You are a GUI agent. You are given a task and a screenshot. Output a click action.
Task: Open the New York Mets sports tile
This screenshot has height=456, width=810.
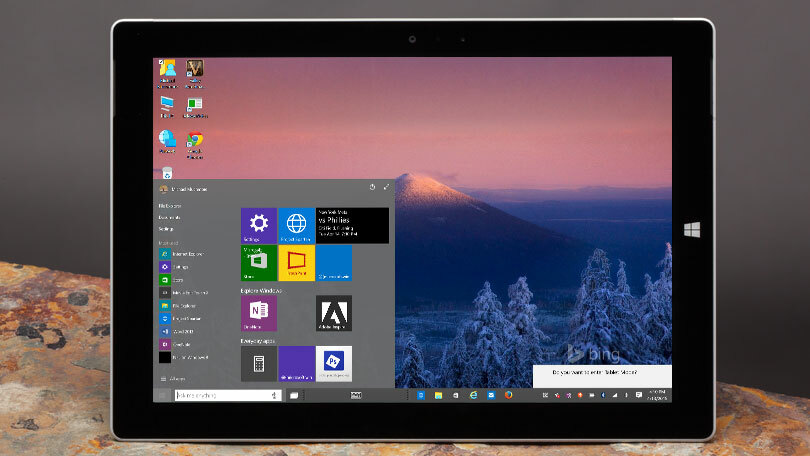[x=352, y=225]
